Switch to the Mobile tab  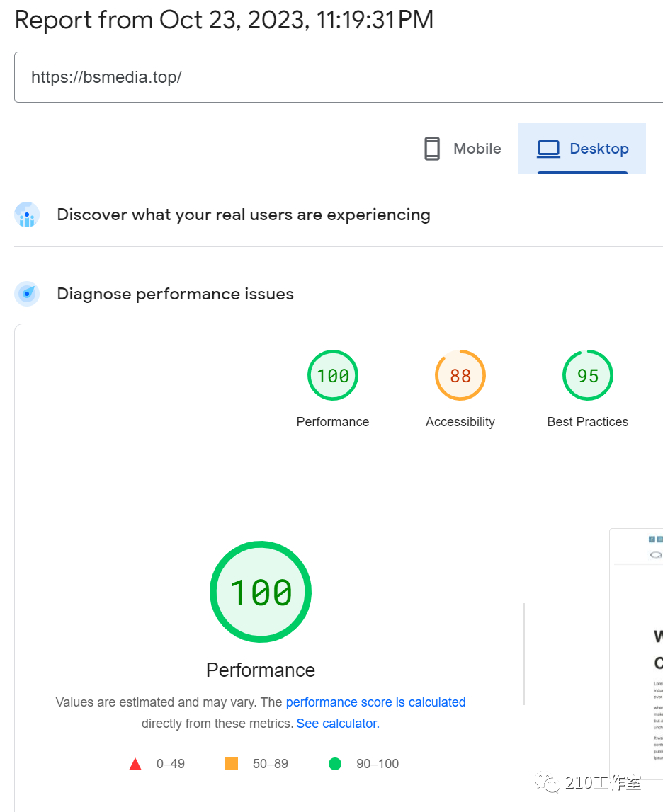pos(462,149)
